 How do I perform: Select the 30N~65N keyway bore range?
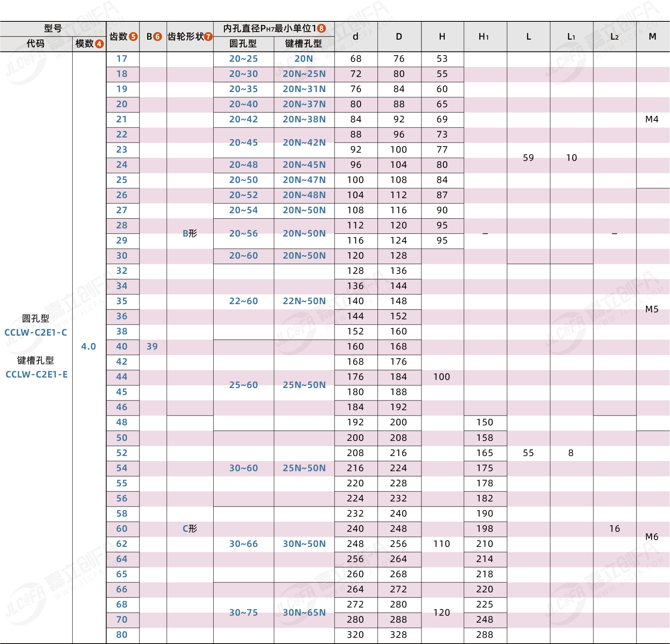click(x=304, y=613)
